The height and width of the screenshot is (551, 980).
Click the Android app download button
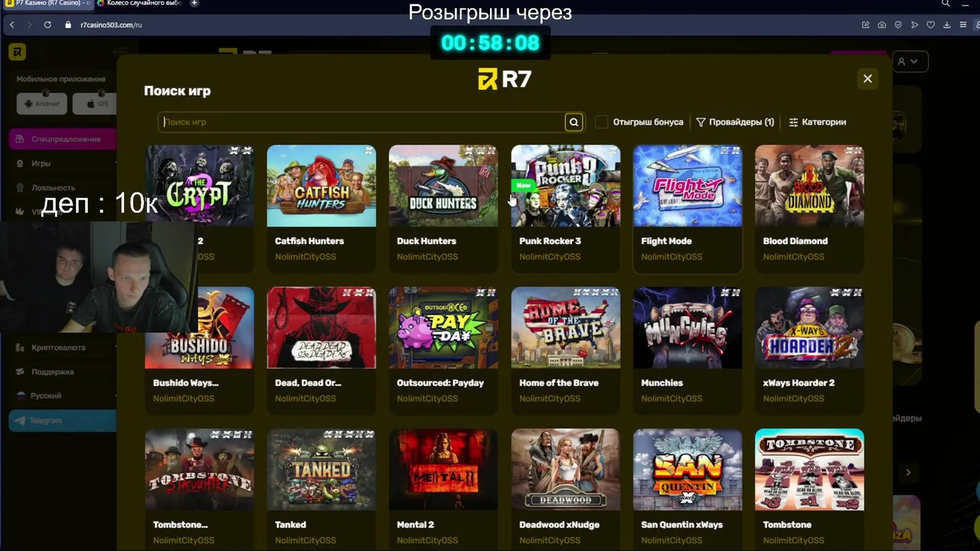tap(42, 104)
